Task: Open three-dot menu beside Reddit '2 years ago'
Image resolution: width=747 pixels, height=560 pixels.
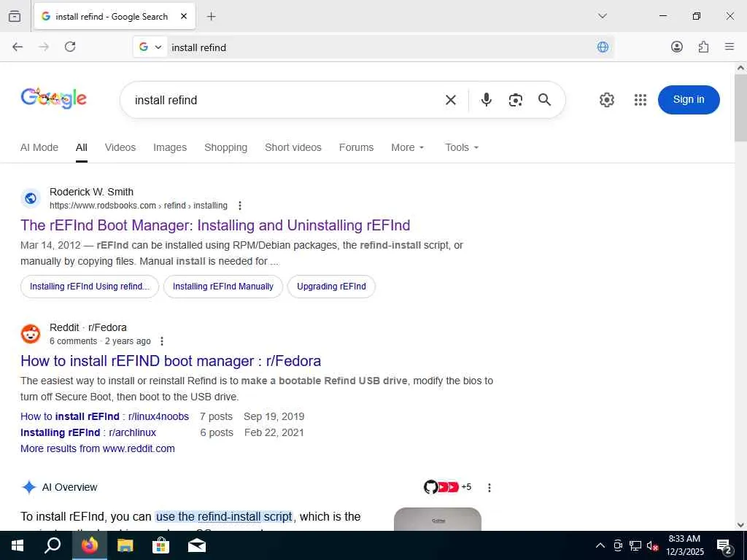Action: coord(162,341)
